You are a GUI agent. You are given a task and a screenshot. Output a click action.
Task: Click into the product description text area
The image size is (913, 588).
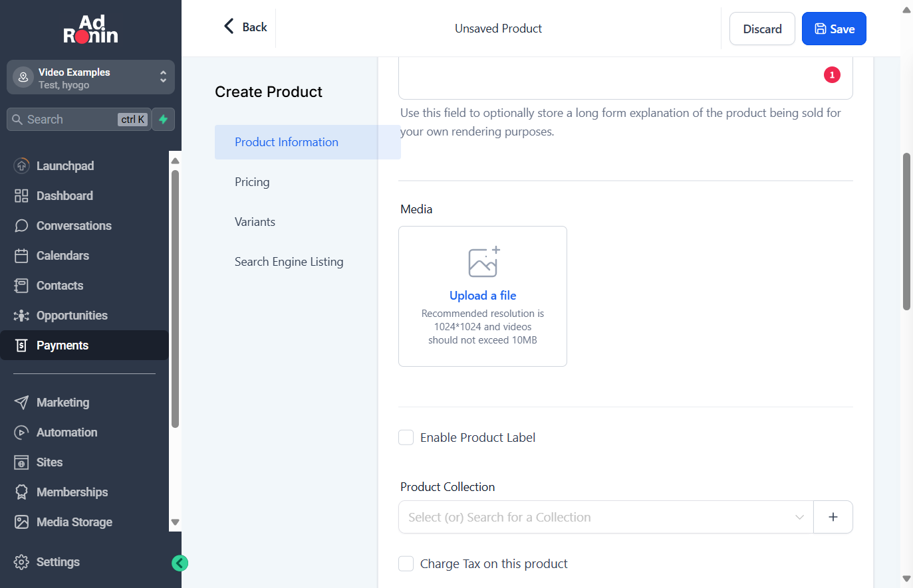[625, 77]
